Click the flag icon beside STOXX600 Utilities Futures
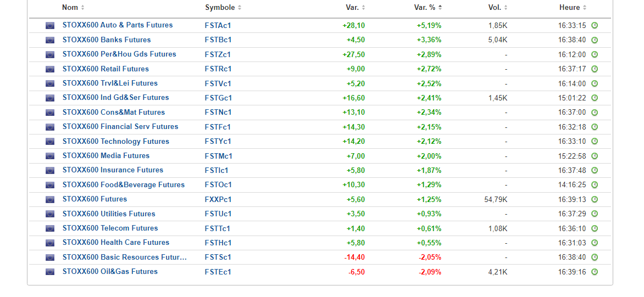The width and height of the screenshot is (644, 297). tap(50, 214)
